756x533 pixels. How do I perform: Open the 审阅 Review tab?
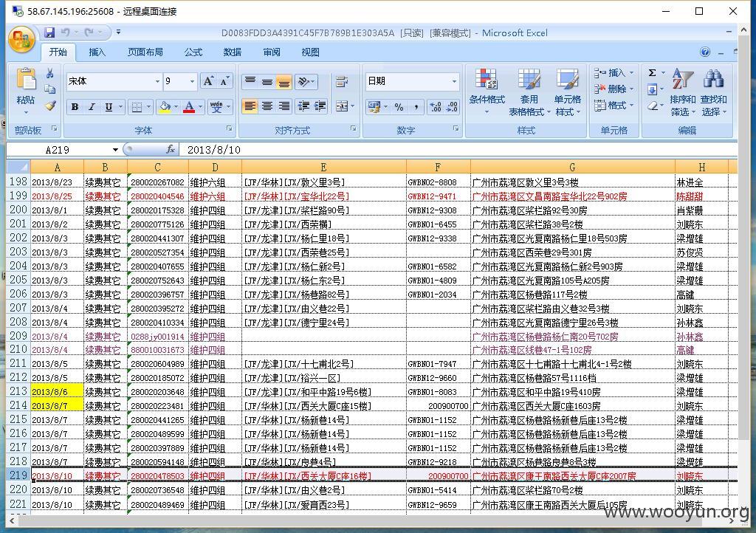tap(272, 52)
